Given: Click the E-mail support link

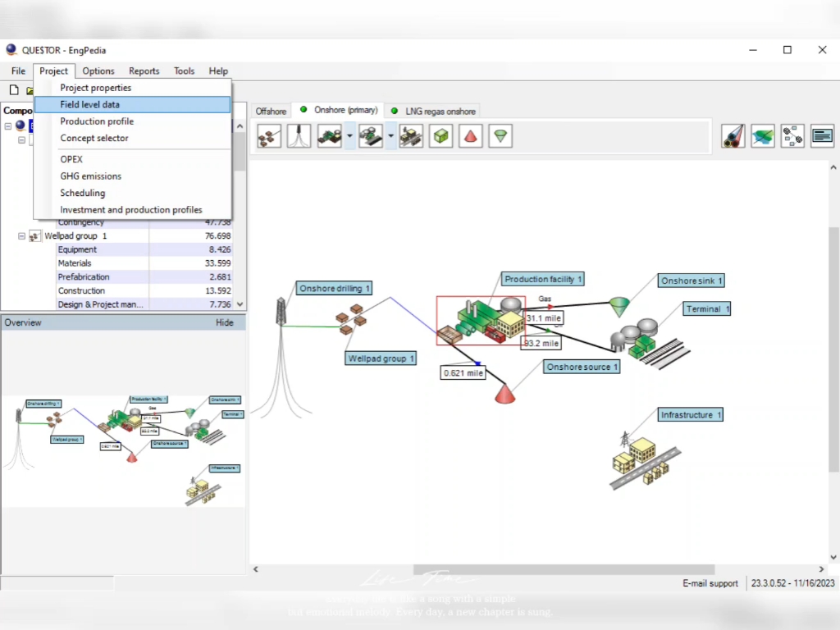Looking at the screenshot, I should 710,583.
